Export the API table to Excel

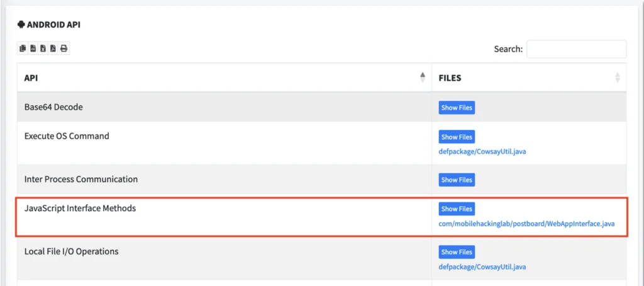(x=43, y=49)
